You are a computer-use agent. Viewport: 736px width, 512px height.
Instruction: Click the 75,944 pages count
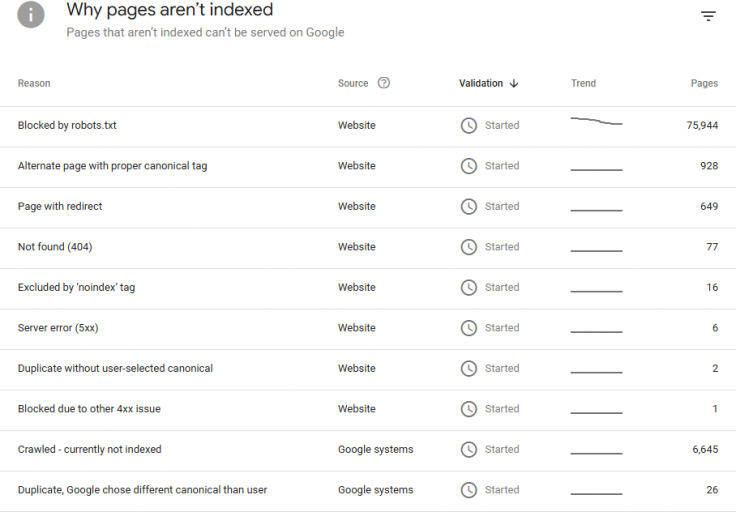point(702,125)
